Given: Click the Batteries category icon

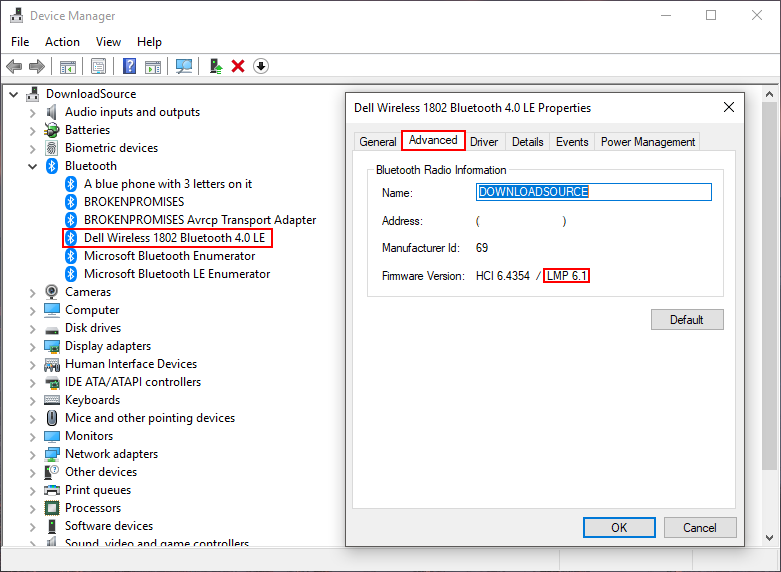Looking at the screenshot, I should click(51, 130).
